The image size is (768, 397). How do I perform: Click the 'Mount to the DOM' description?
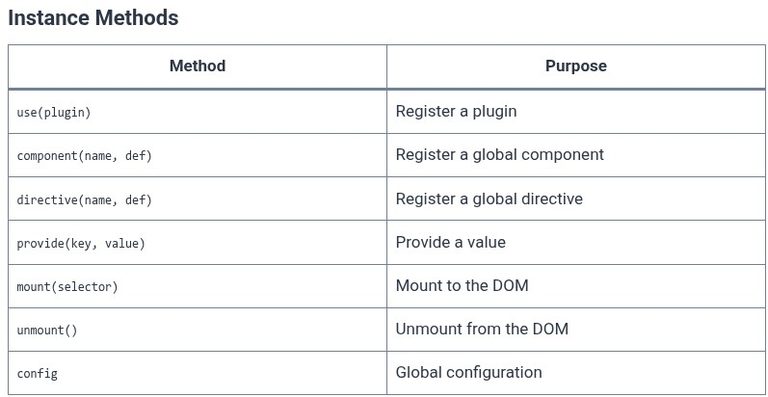click(462, 285)
